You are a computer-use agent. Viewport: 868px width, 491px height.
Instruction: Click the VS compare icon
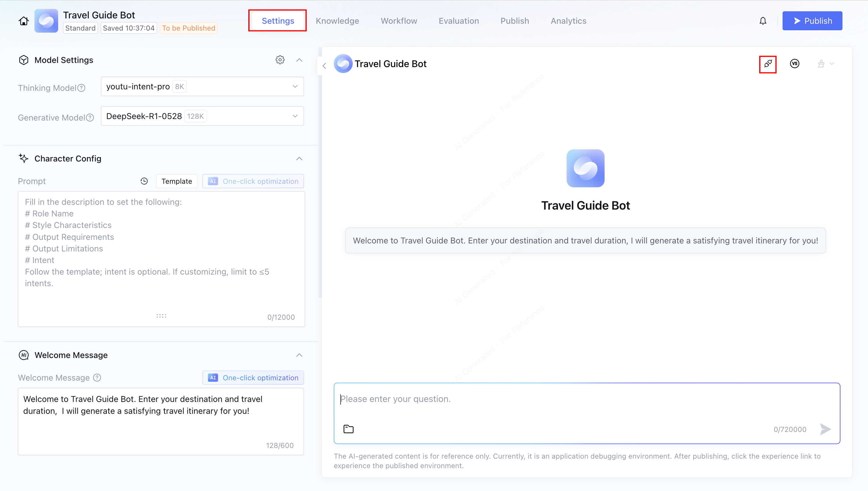coord(794,64)
